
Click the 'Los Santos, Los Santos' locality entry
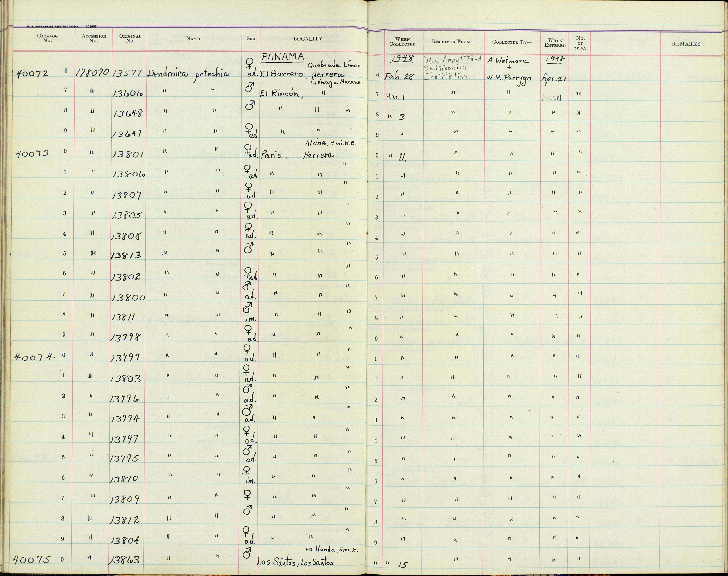click(x=295, y=562)
